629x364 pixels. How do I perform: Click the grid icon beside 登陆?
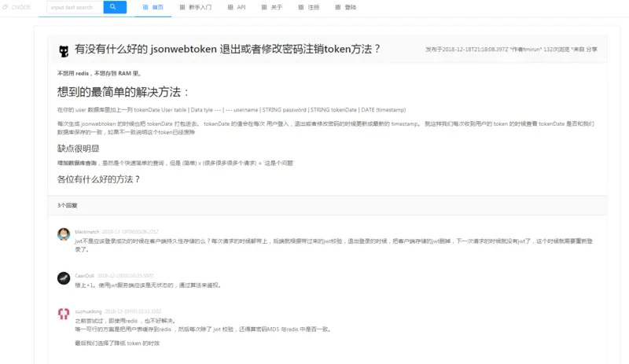click(x=338, y=7)
